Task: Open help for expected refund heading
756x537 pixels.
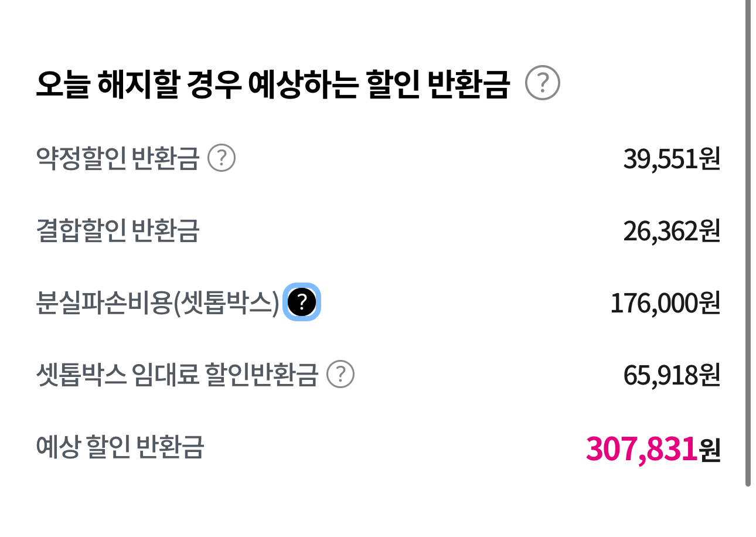Action: 542,84
